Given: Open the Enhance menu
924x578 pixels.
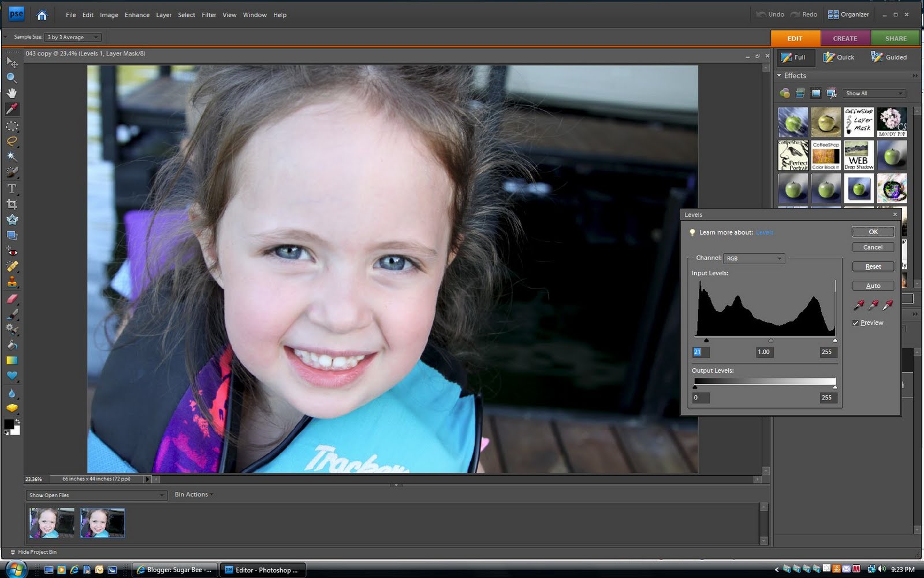Looking at the screenshot, I should point(137,15).
